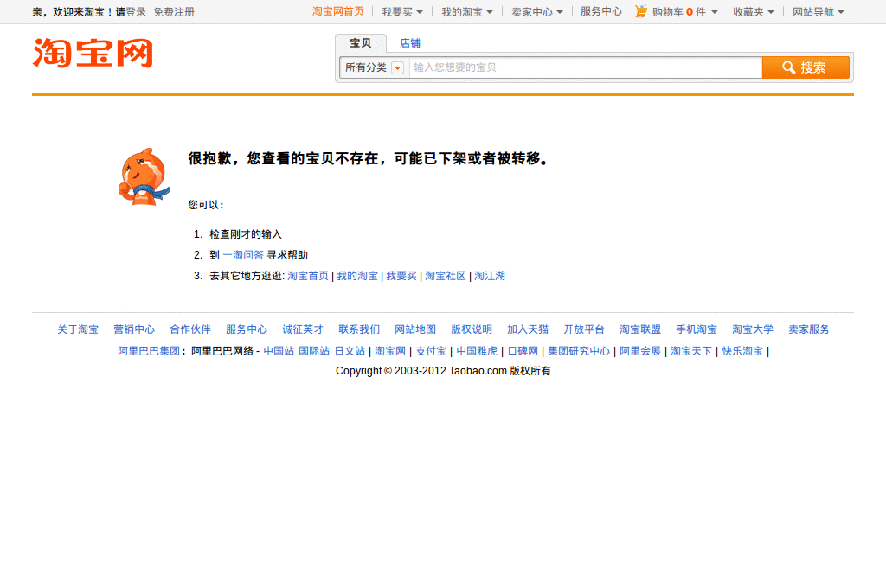This screenshot has height=588, width=886.
Task: Expand the 卖家中心 menu
Action: click(536, 12)
